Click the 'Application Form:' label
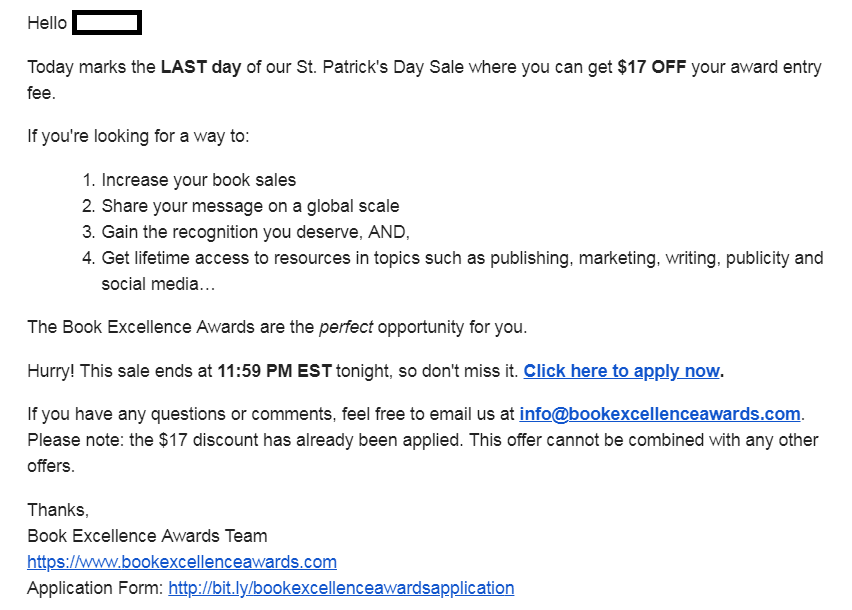Image resolution: width=852 pixels, height=610 pixels. coord(95,588)
